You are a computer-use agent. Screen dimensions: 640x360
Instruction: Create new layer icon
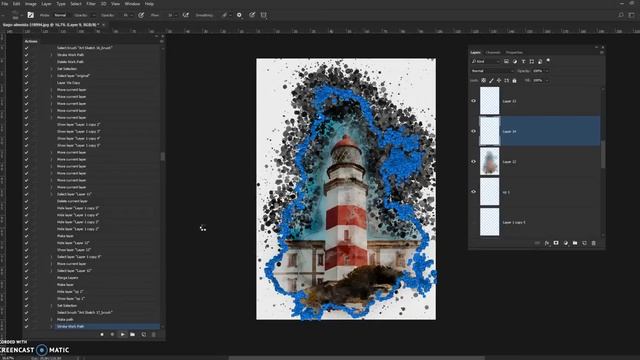click(584, 243)
